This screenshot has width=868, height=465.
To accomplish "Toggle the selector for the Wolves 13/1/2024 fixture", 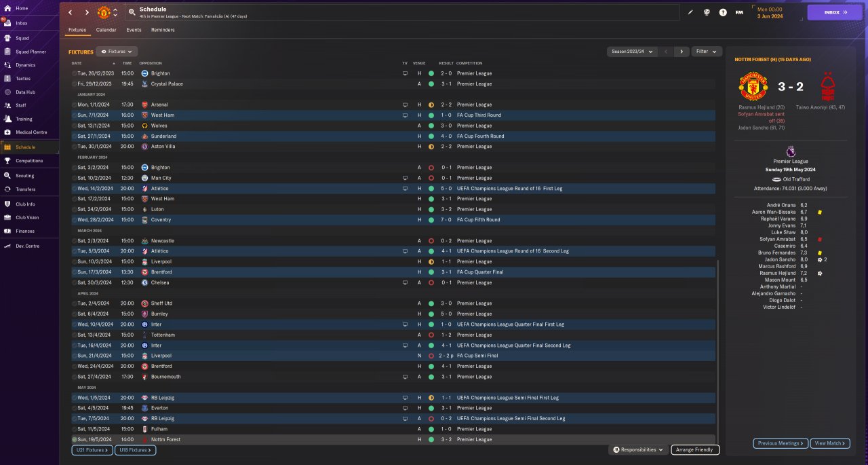I will pos(74,126).
